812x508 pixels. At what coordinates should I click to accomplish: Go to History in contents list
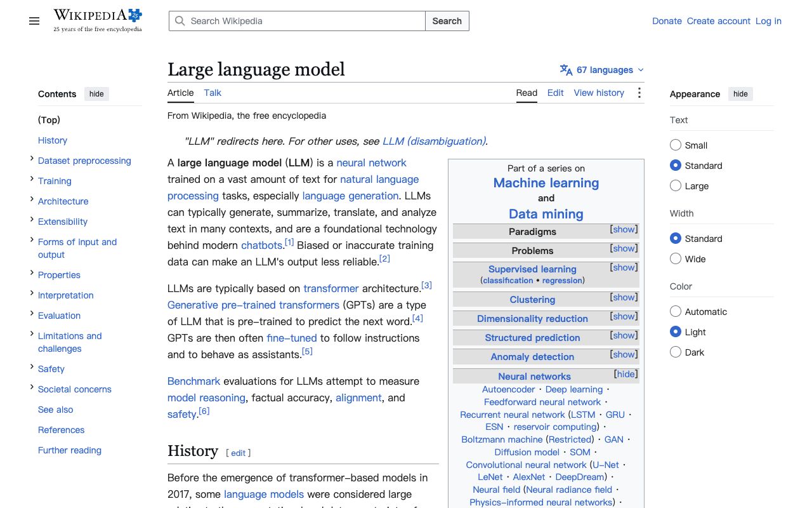click(x=53, y=140)
